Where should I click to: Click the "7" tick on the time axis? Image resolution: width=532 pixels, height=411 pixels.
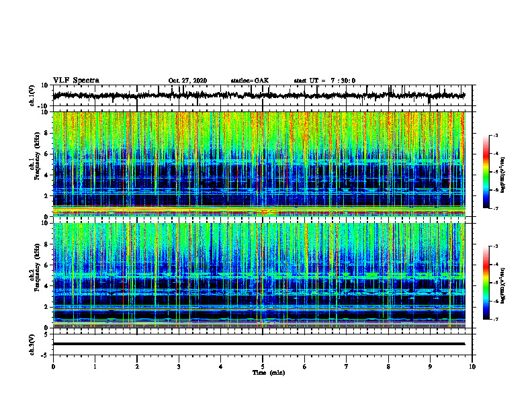(347, 367)
